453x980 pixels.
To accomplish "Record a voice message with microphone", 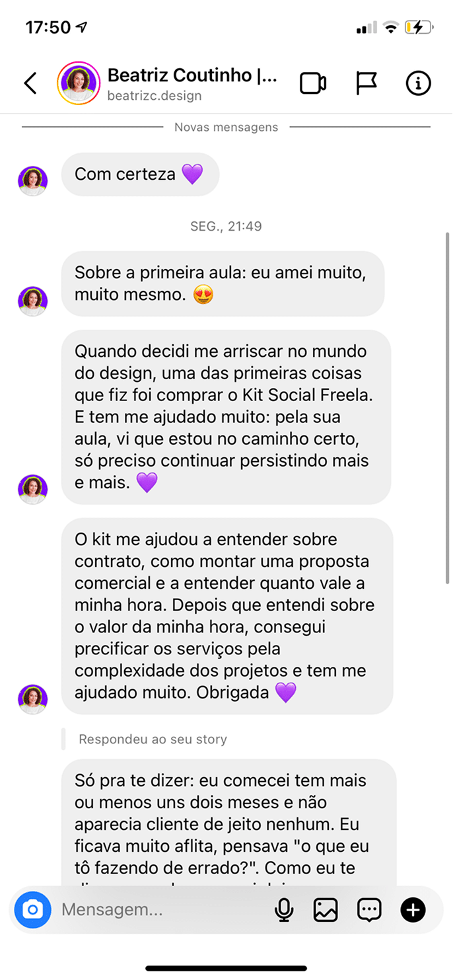I will [x=284, y=910].
